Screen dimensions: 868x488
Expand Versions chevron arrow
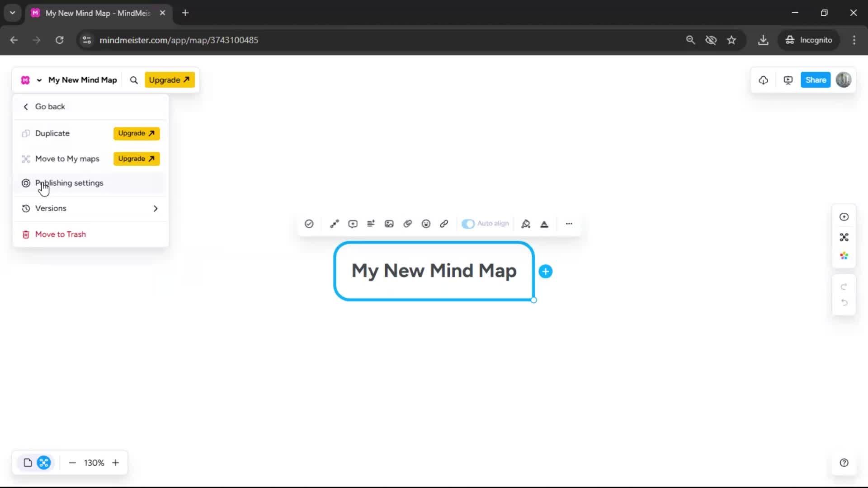tap(156, 208)
